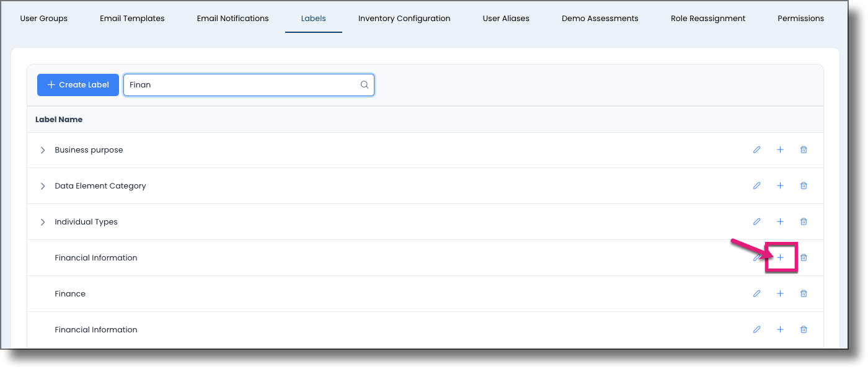Go to the Role Reassignment tab
Screen dimensions: 868x369
point(708,19)
